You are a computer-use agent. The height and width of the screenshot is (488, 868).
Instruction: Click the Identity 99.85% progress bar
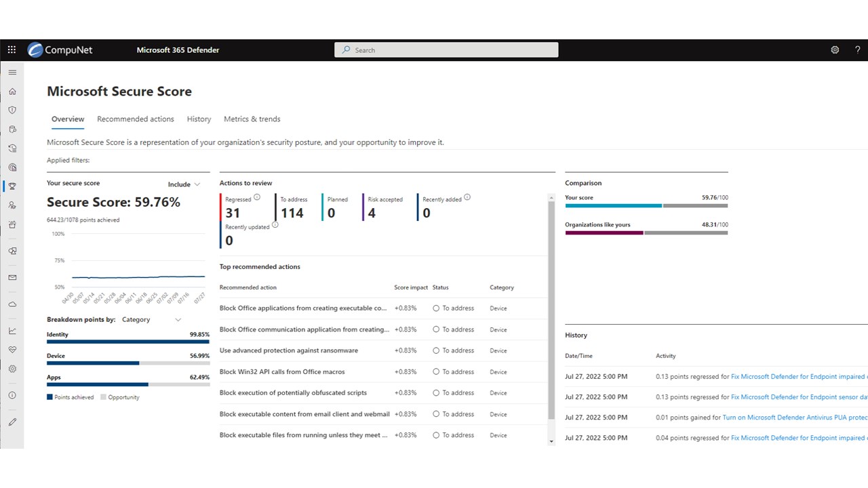click(x=128, y=342)
